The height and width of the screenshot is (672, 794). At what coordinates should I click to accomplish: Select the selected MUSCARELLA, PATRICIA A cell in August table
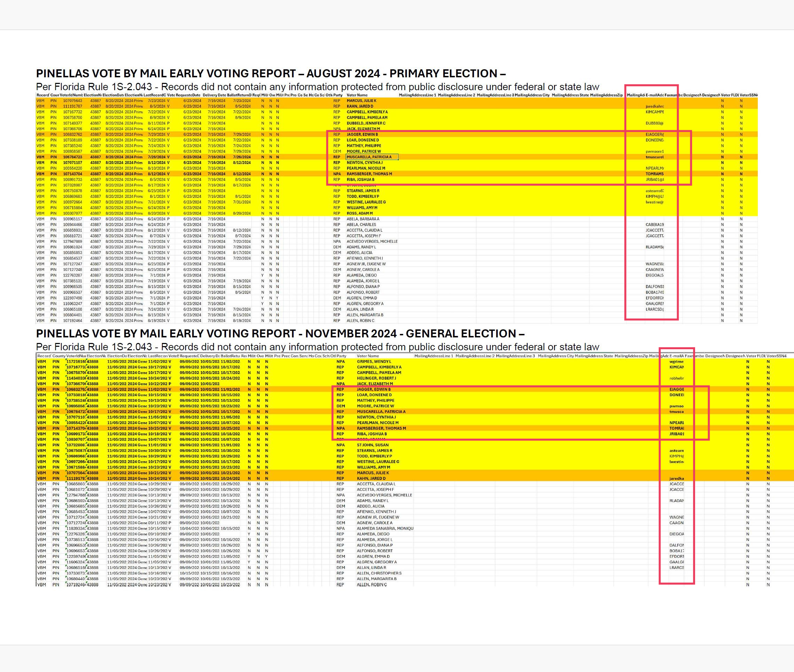click(x=372, y=157)
